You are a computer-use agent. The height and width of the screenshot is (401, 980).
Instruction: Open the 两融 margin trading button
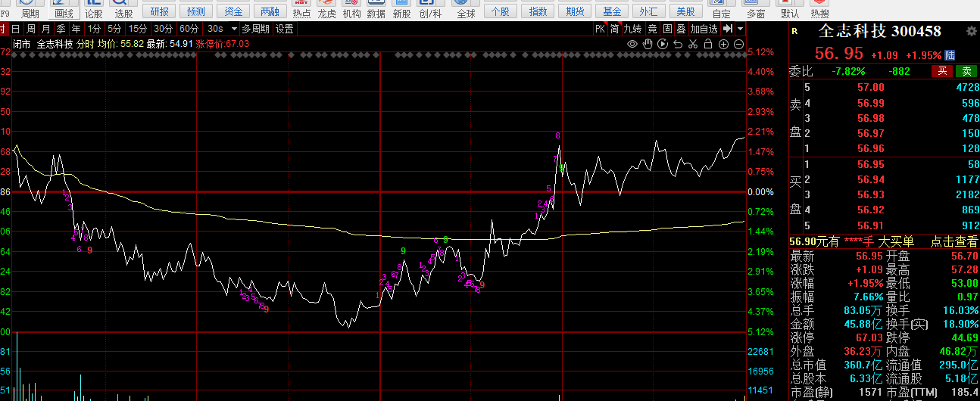click(x=270, y=11)
